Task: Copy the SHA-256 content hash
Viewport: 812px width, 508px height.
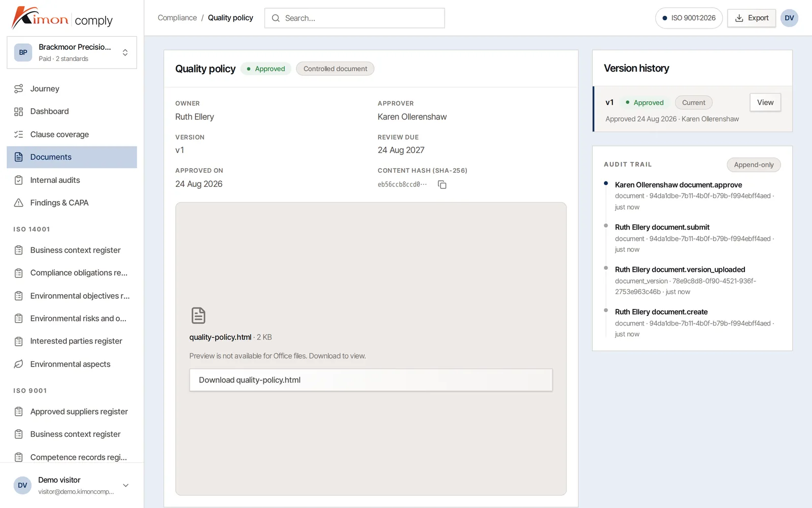Action: [442, 185]
